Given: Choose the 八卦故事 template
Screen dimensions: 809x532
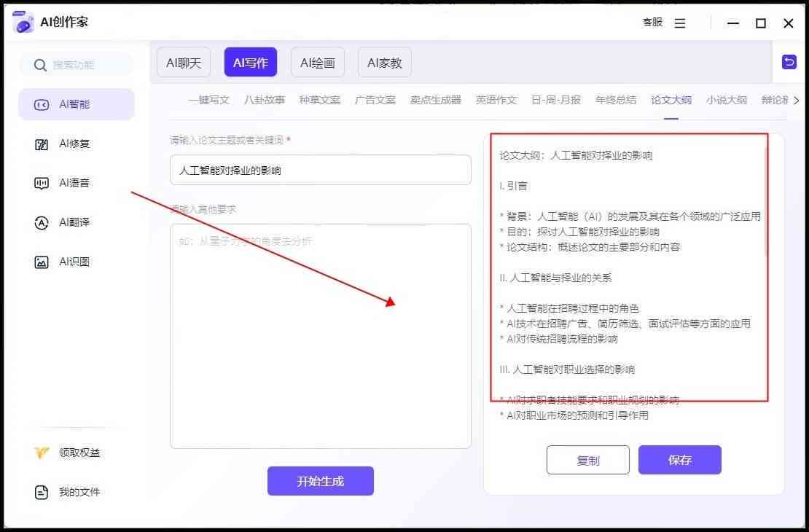Looking at the screenshot, I should click(x=265, y=100).
